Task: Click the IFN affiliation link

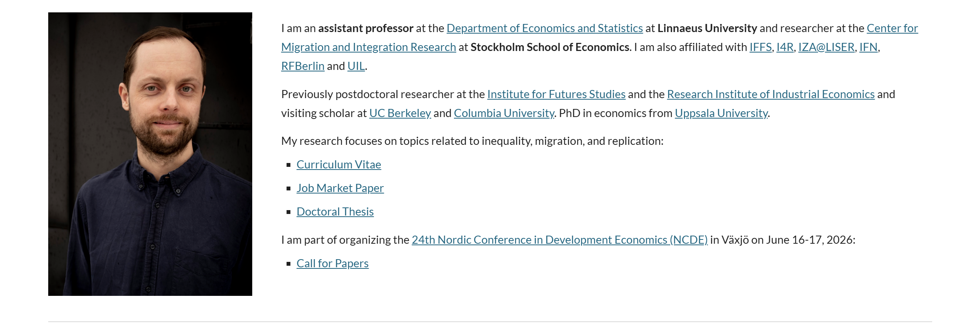Action: pos(868,47)
